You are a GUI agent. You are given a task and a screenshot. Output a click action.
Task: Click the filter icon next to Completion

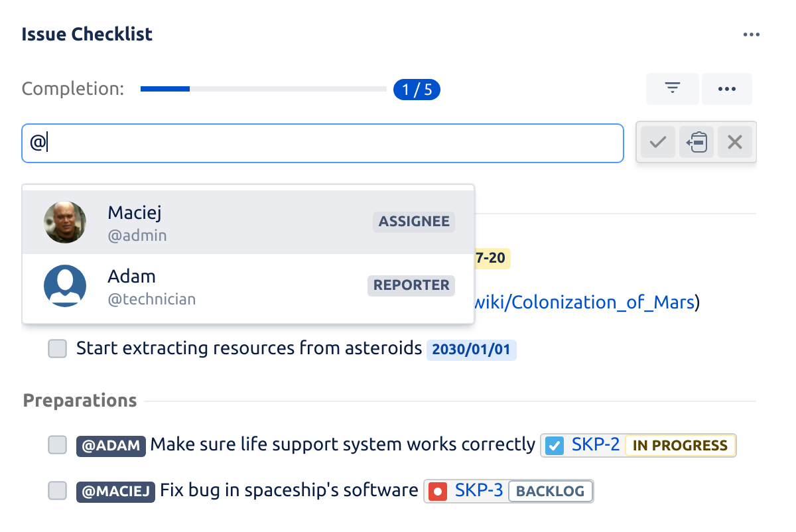(x=673, y=89)
